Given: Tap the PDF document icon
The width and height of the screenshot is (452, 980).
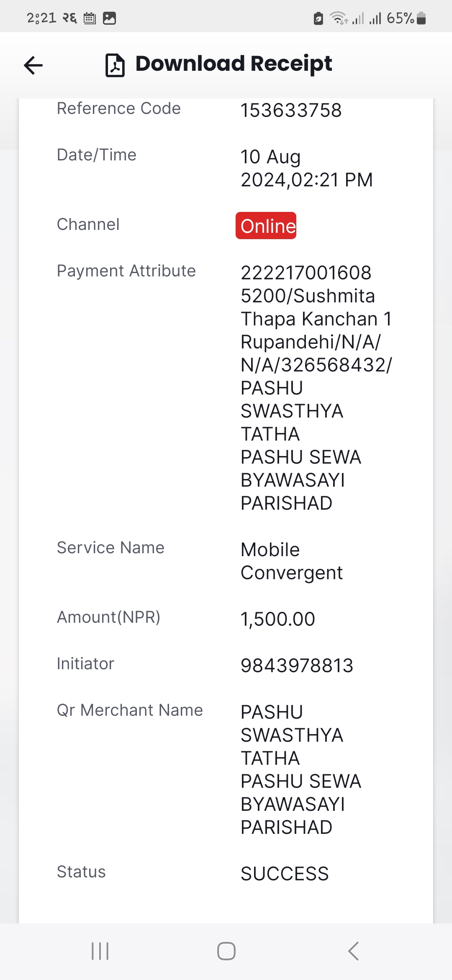Looking at the screenshot, I should [x=115, y=65].
